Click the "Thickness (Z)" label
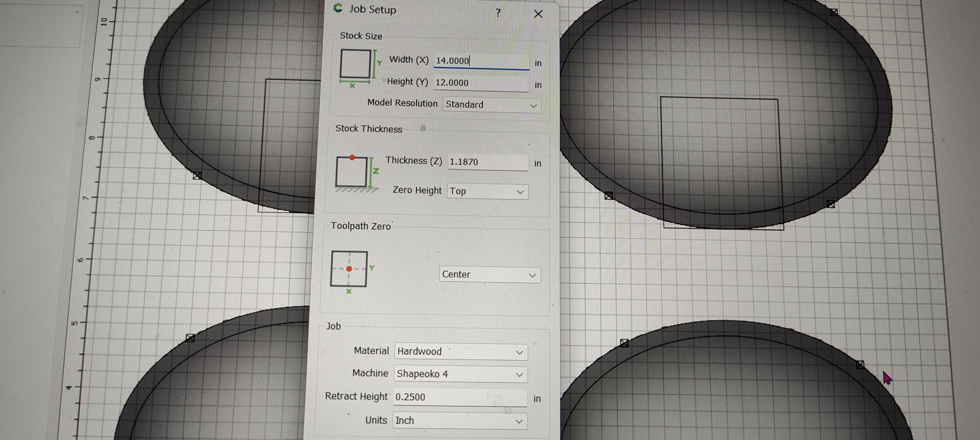 click(x=414, y=161)
